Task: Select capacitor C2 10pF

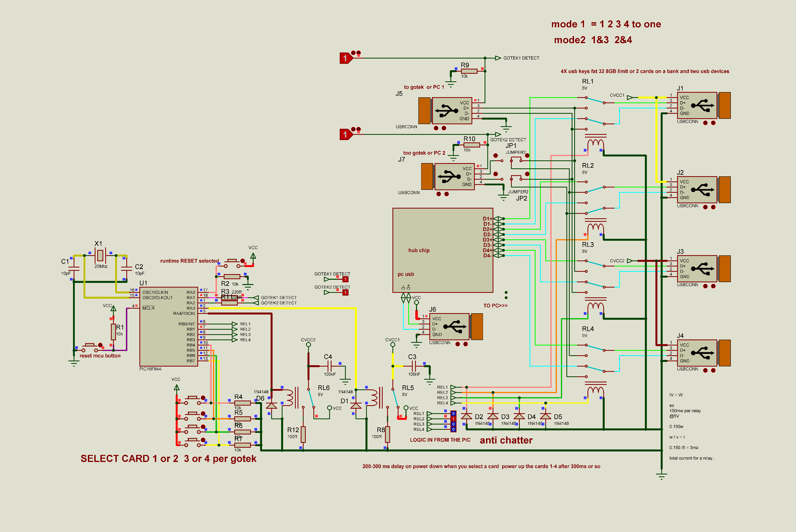Action: click(126, 268)
